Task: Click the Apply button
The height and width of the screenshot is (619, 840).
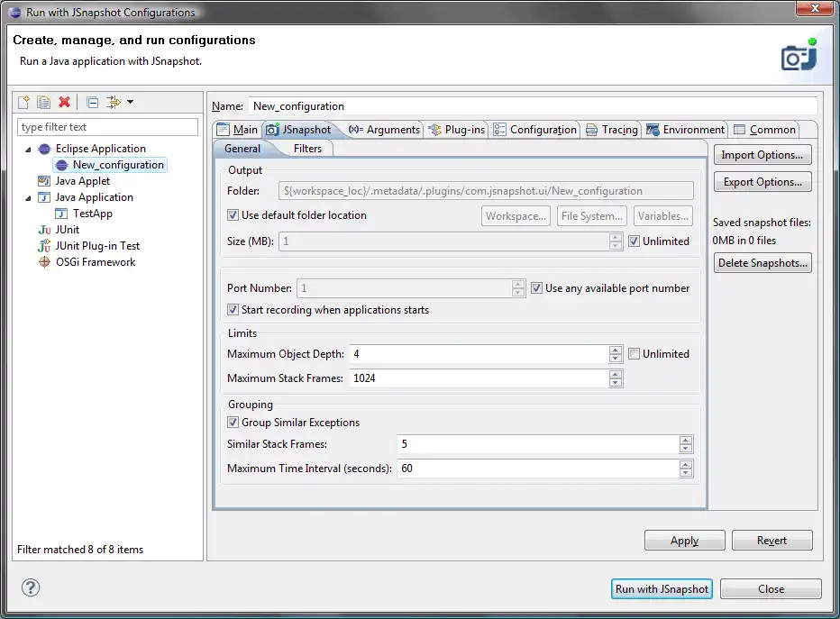Action: click(685, 541)
